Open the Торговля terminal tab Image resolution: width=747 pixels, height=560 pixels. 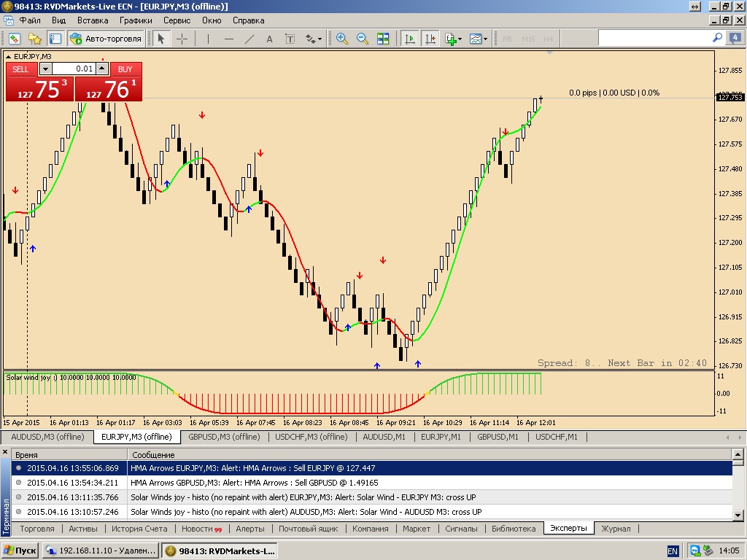(37, 529)
